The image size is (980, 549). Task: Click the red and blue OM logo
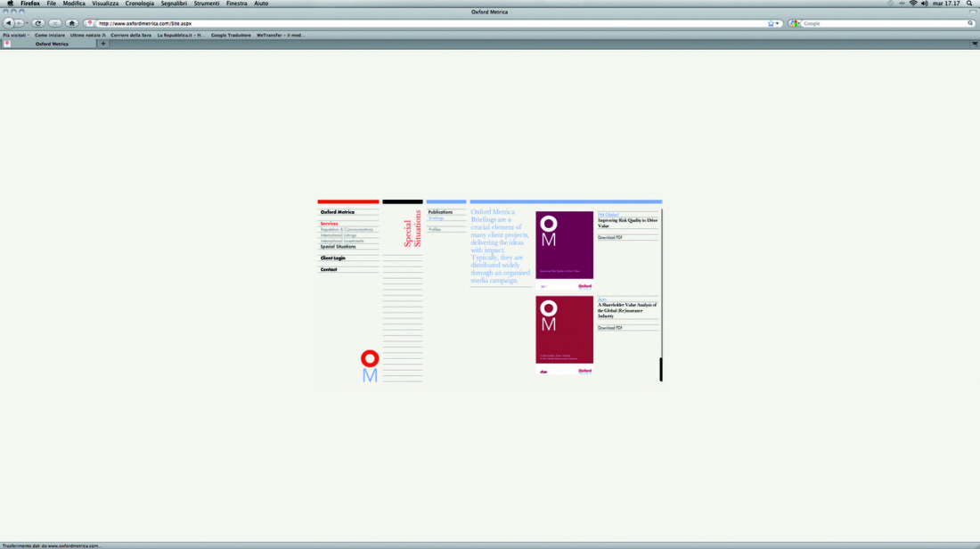370,365
